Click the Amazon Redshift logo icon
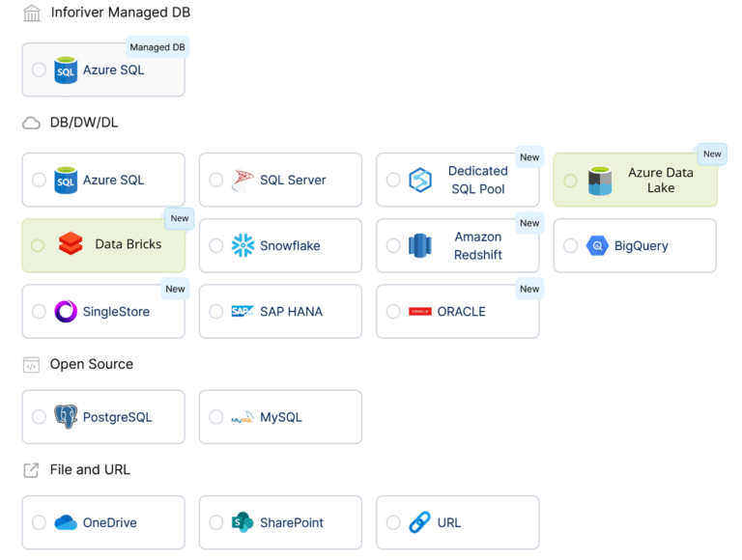This screenshot has width=742, height=560. pos(418,245)
